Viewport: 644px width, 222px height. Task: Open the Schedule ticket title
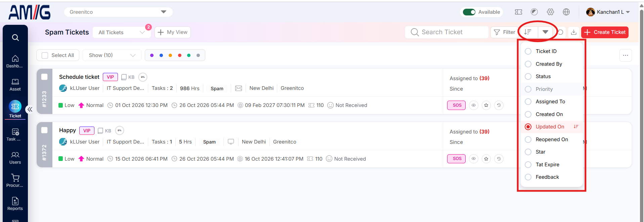click(x=79, y=77)
